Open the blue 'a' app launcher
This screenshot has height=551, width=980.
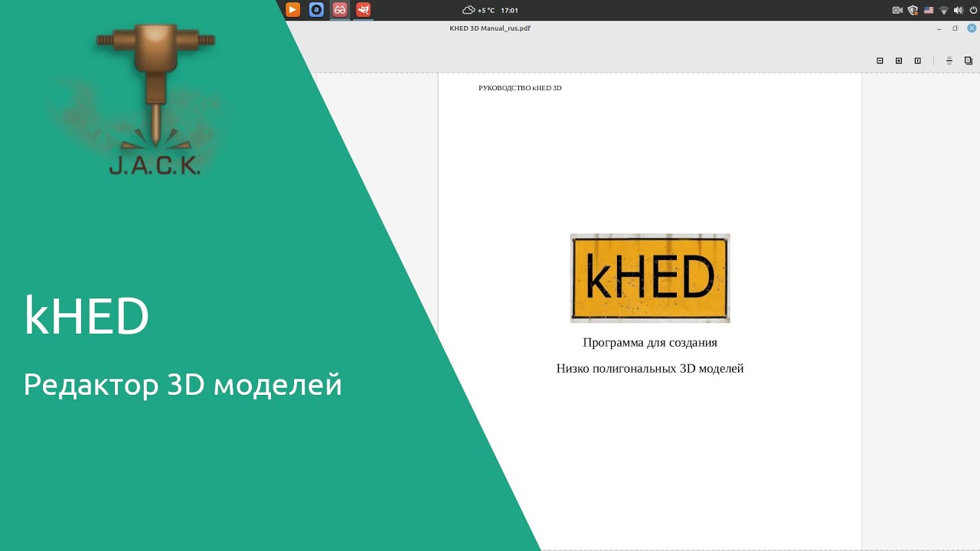tap(316, 10)
